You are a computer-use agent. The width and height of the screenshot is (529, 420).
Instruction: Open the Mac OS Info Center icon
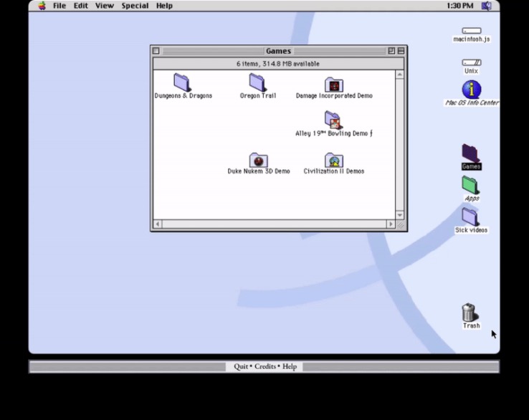click(x=472, y=90)
